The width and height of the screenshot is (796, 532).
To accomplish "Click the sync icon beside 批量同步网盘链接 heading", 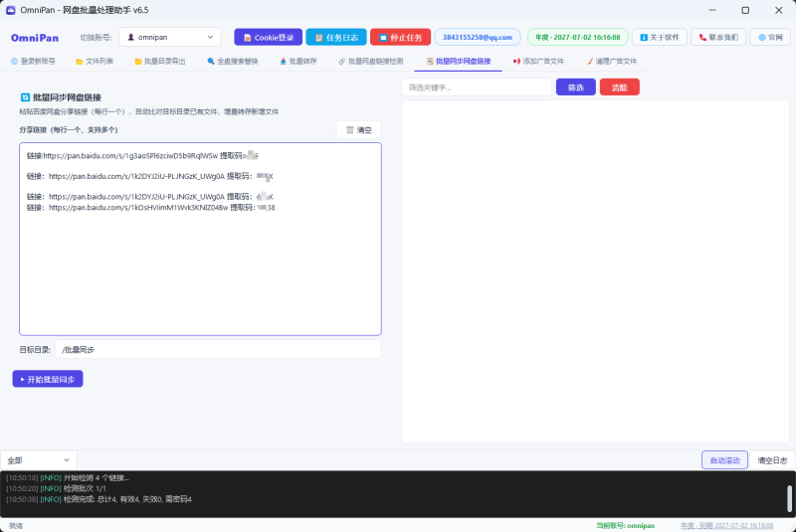I will [x=25, y=97].
